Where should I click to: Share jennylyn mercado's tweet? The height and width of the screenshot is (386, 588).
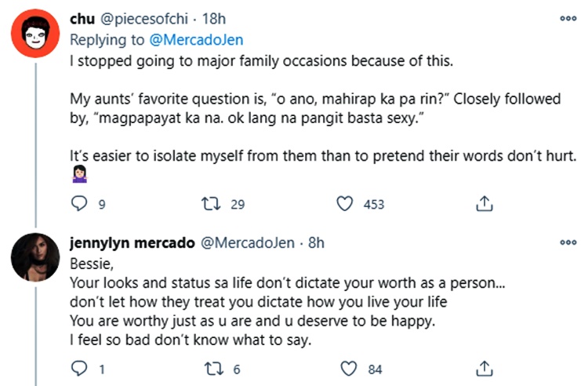coord(485,368)
